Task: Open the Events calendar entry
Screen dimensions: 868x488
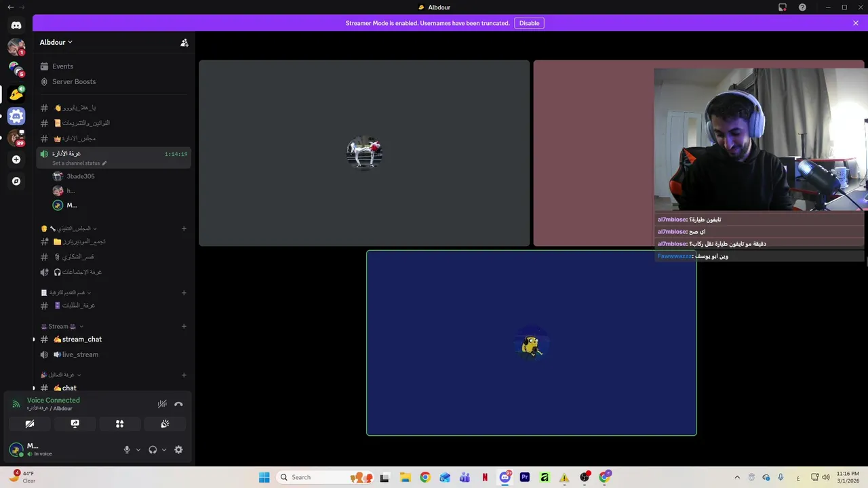Action: click(114, 66)
